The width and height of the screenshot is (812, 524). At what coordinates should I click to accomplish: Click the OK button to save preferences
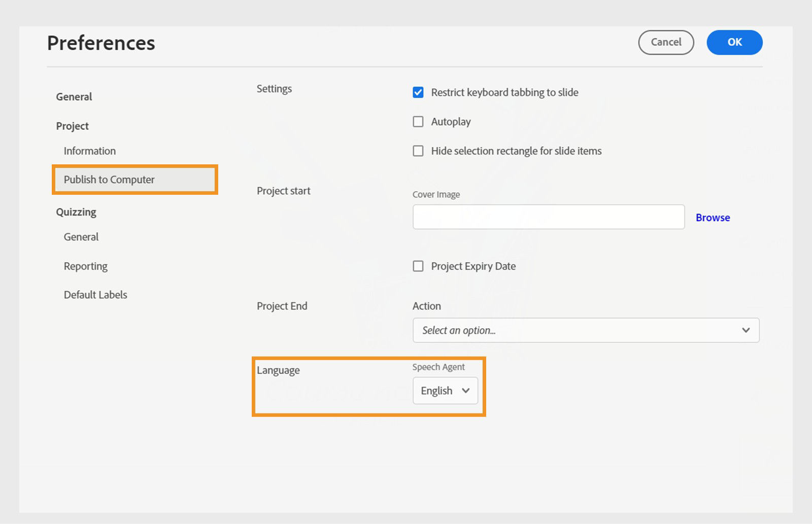734,43
